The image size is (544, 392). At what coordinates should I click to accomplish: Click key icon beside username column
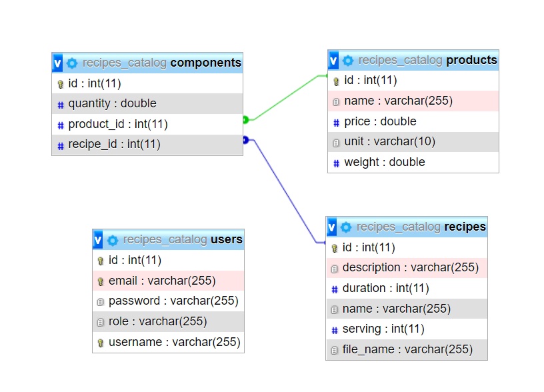(x=100, y=343)
